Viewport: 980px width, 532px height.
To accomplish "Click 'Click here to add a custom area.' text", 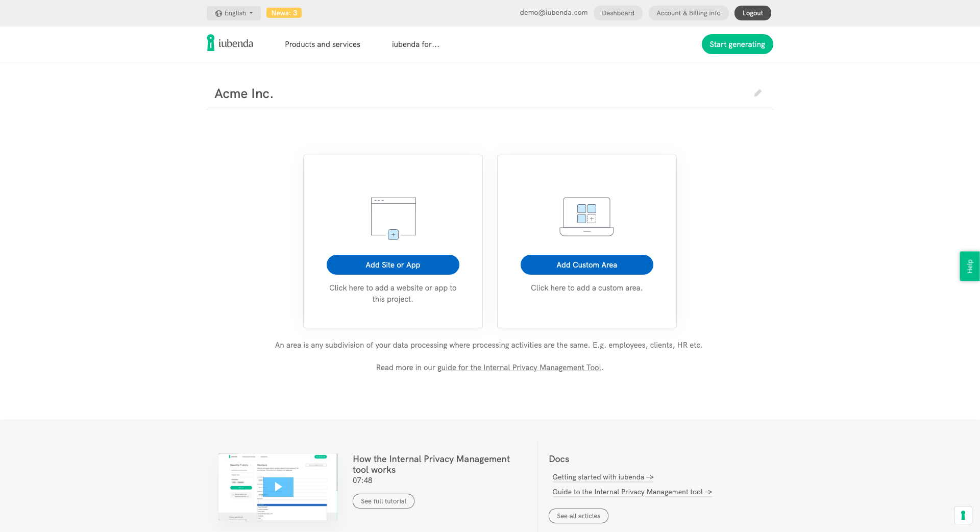I will point(586,288).
